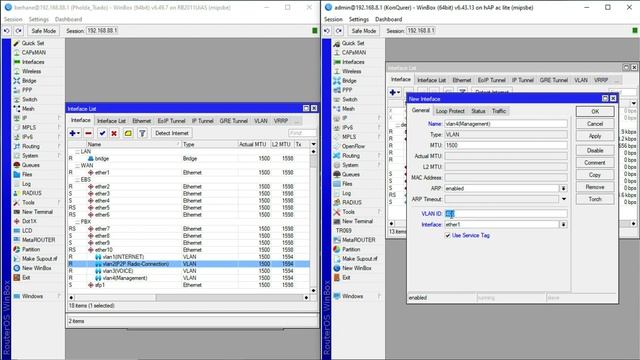Open MetaROUTER in right WinBox sidebar

coord(359,240)
